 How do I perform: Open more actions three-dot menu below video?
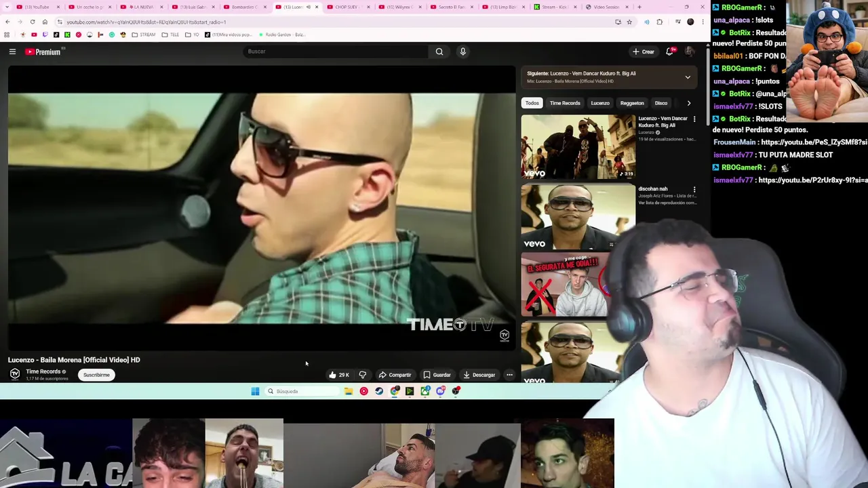tap(509, 375)
